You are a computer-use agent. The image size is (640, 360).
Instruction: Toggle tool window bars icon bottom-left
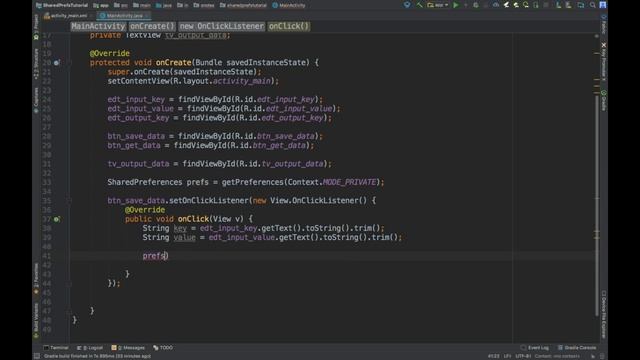(37, 356)
